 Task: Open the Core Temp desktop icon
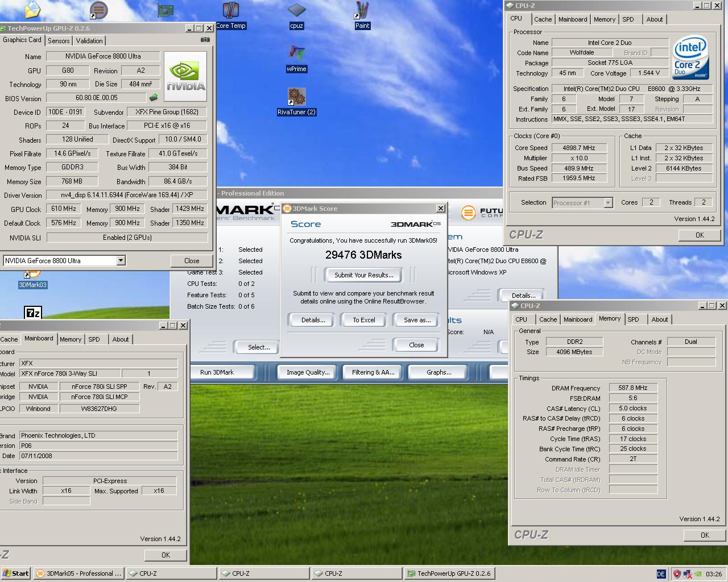(x=230, y=15)
